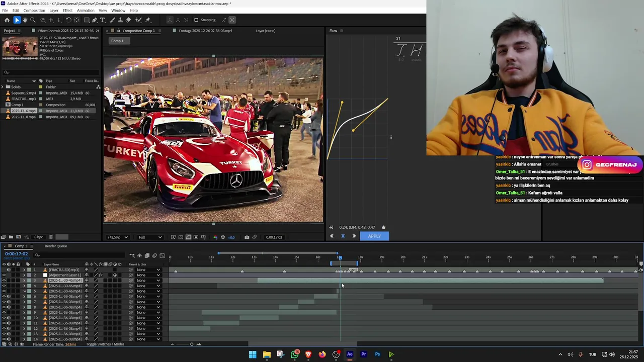
Task: Open Photoshop from the taskbar
Action: click(377, 354)
